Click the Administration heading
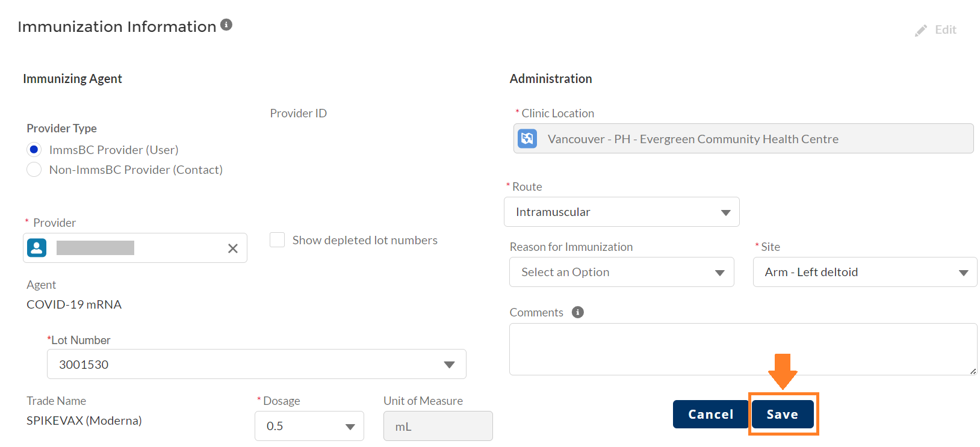The height and width of the screenshot is (447, 980). click(x=551, y=79)
